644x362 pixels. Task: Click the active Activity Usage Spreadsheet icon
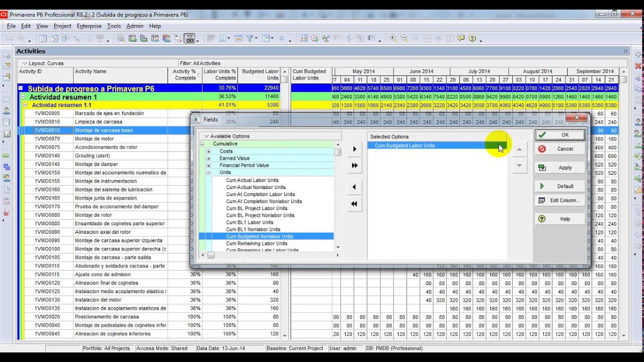point(190,39)
